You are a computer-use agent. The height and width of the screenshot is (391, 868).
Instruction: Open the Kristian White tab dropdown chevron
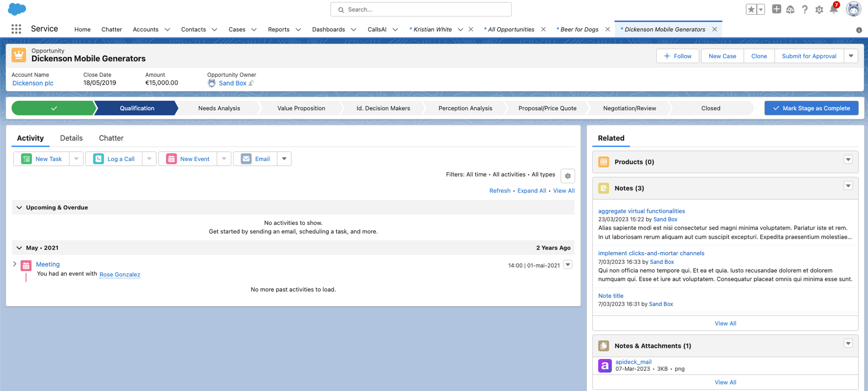[460, 30]
